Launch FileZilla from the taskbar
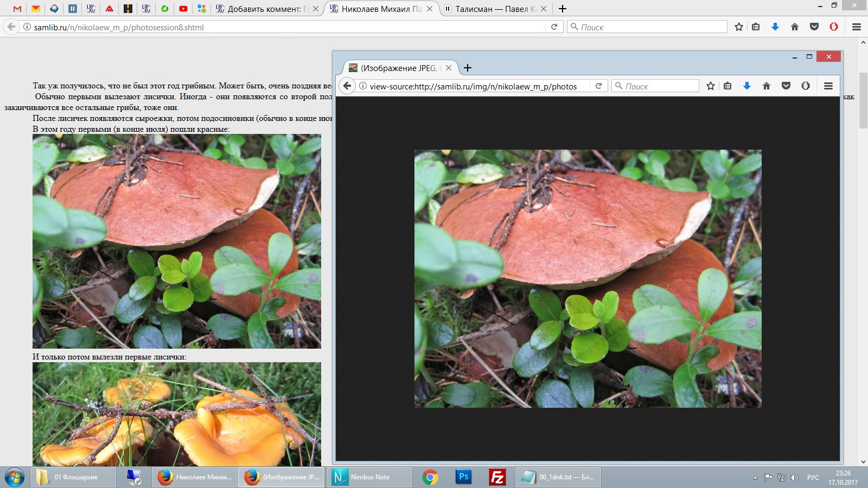The width and height of the screenshot is (868, 488). coord(497,477)
